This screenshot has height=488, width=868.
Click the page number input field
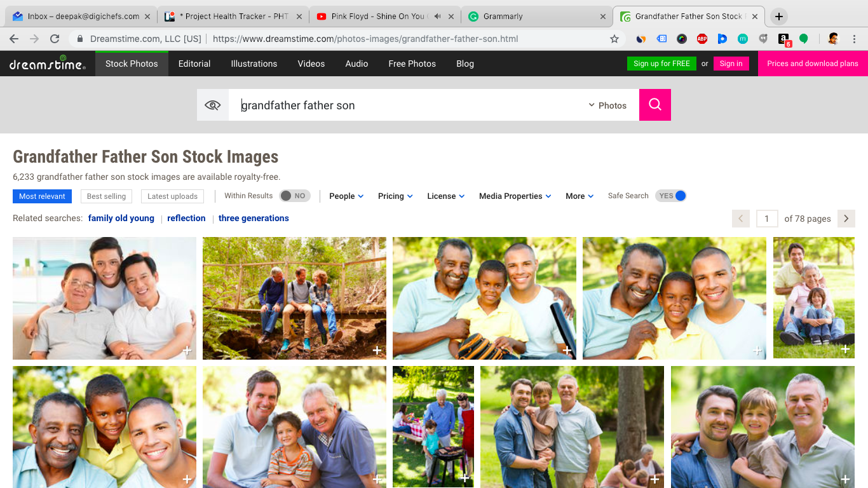coord(766,219)
